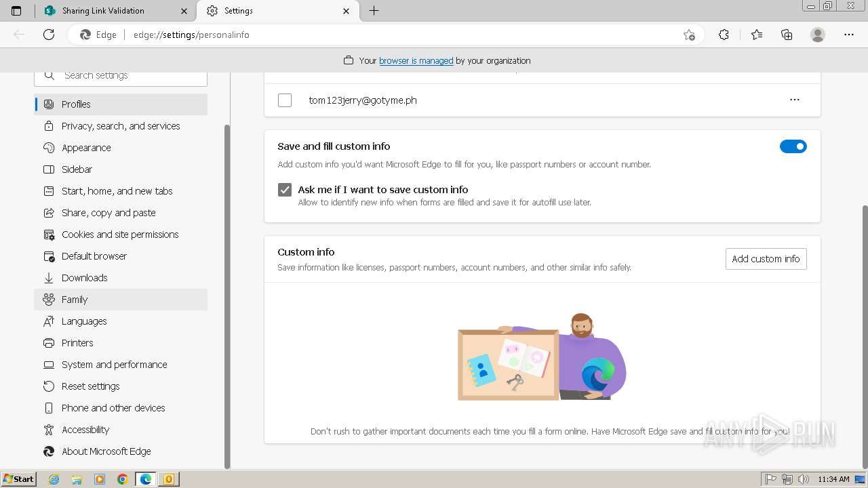Open the Extensions menu
868x488 pixels.
pos(724,35)
